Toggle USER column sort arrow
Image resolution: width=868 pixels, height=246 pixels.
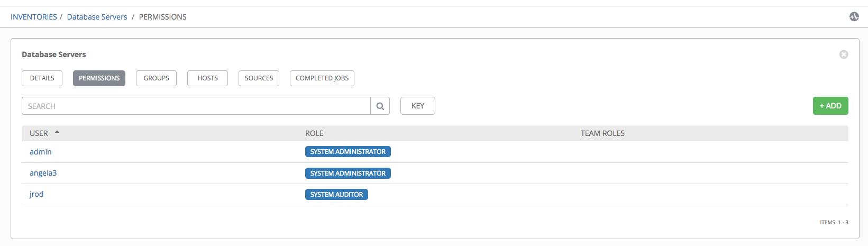click(57, 132)
